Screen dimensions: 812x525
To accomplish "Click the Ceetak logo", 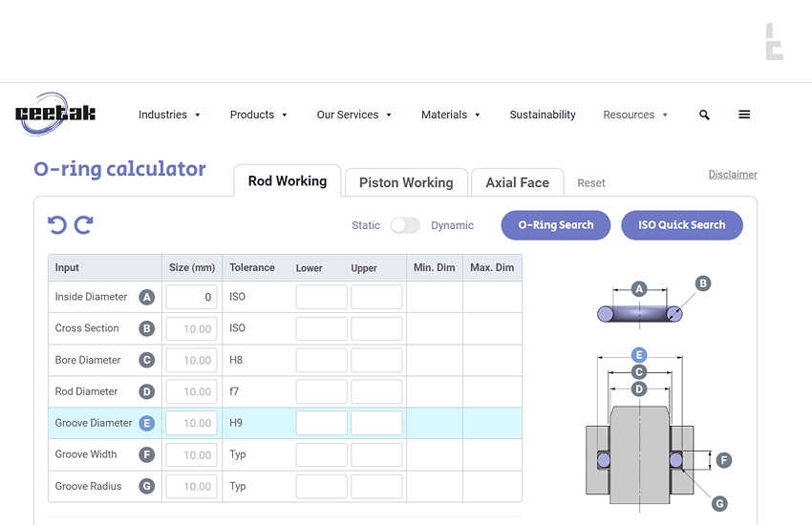I will click(x=55, y=114).
